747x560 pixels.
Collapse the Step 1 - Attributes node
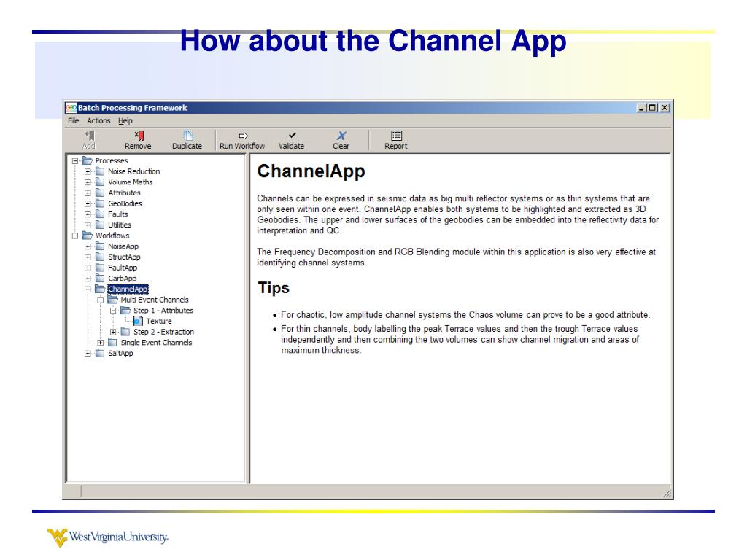(x=113, y=311)
